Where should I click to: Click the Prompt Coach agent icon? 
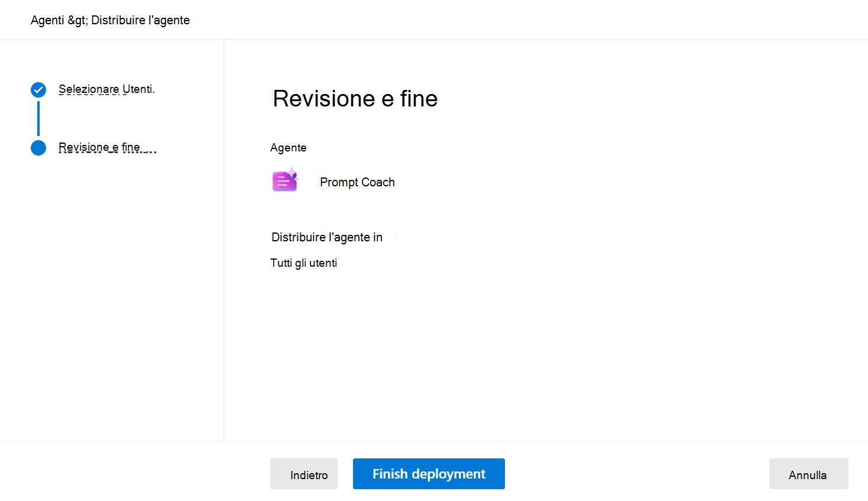pyautogui.click(x=285, y=180)
